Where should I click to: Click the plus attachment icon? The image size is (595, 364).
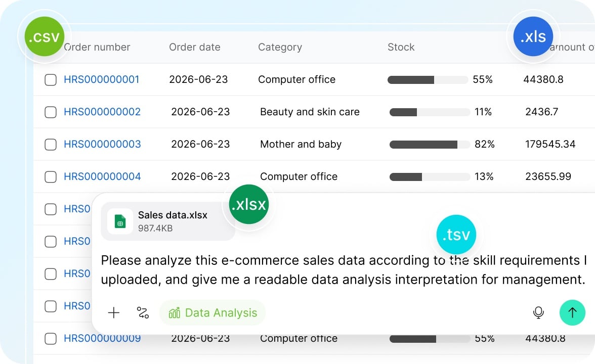coord(113,313)
